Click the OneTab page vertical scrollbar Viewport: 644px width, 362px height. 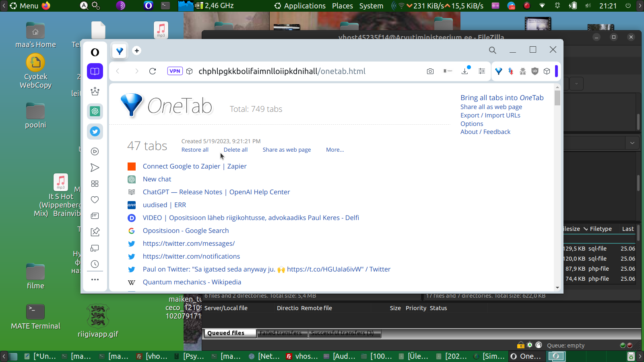pos(557,98)
